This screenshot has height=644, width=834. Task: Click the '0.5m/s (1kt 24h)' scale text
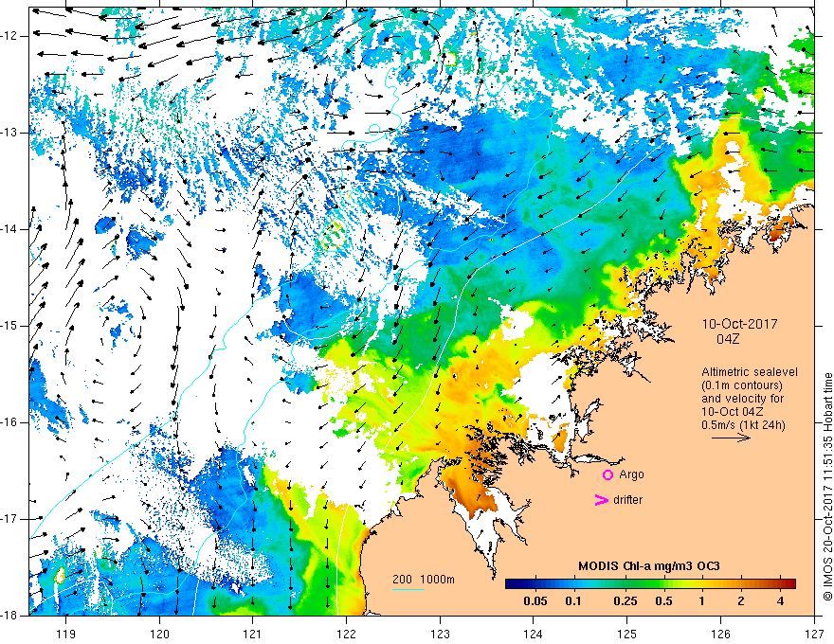(743, 425)
